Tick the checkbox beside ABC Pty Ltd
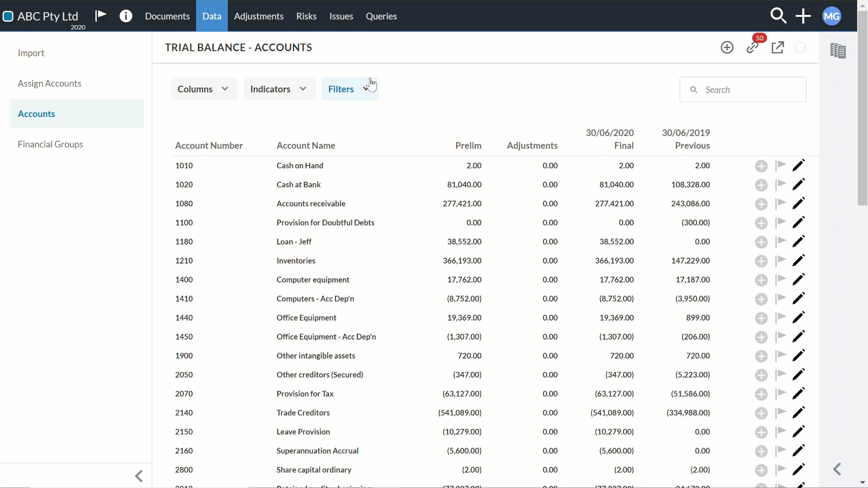 (8, 16)
